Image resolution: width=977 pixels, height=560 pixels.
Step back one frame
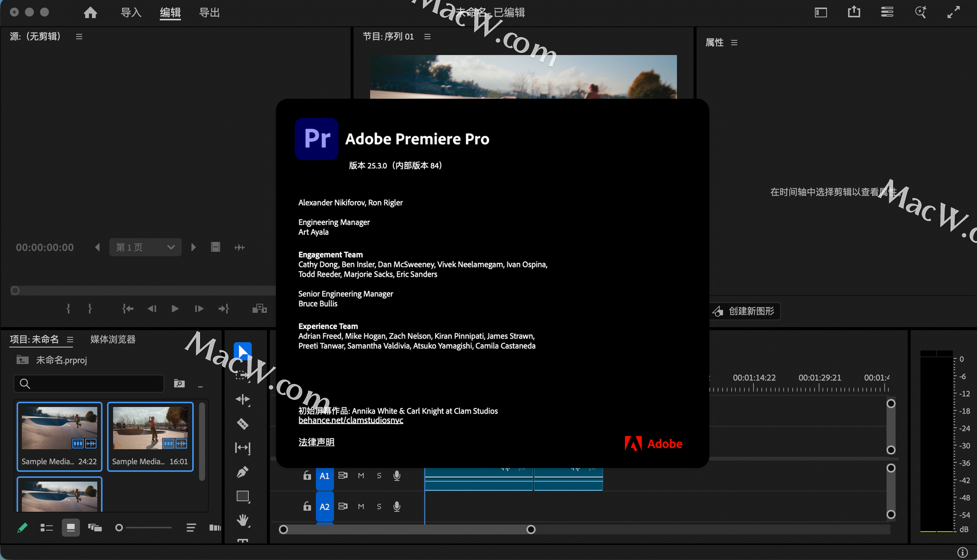152,309
